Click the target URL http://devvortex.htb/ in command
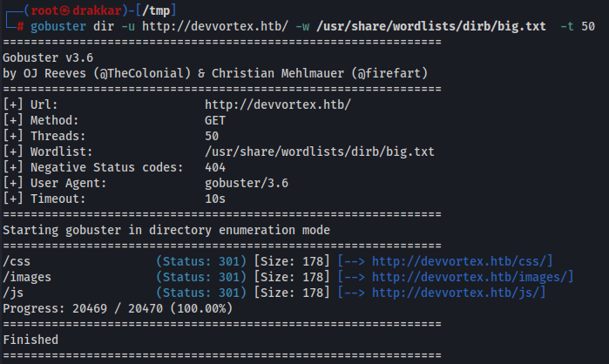Image resolution: width=609 pixels, height=364 pixels. 215,26
